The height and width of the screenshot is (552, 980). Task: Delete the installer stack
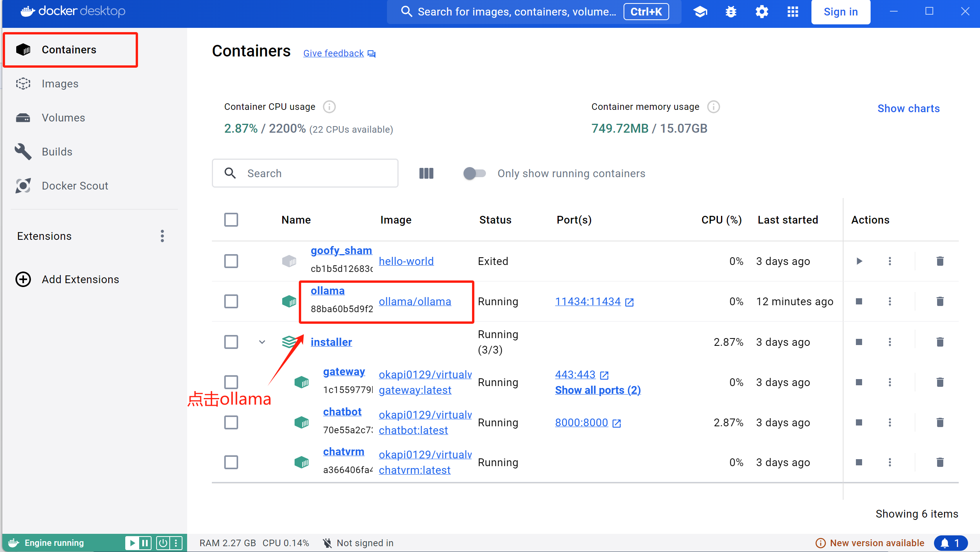click(940, 342)
